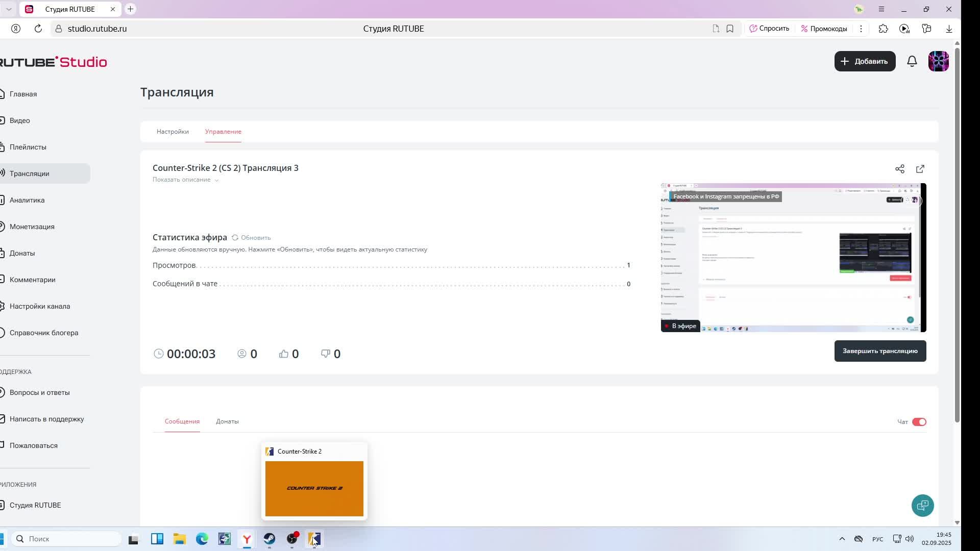Viewport: 980px width, 551px height.
Task: Click the Завершить трансляцию button
Action: 880,351
